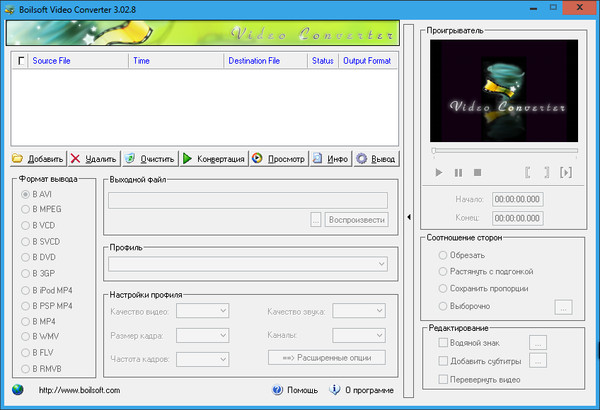Select the В AVI output format
This screenshot has width=600, height=410.
(25, 193)
